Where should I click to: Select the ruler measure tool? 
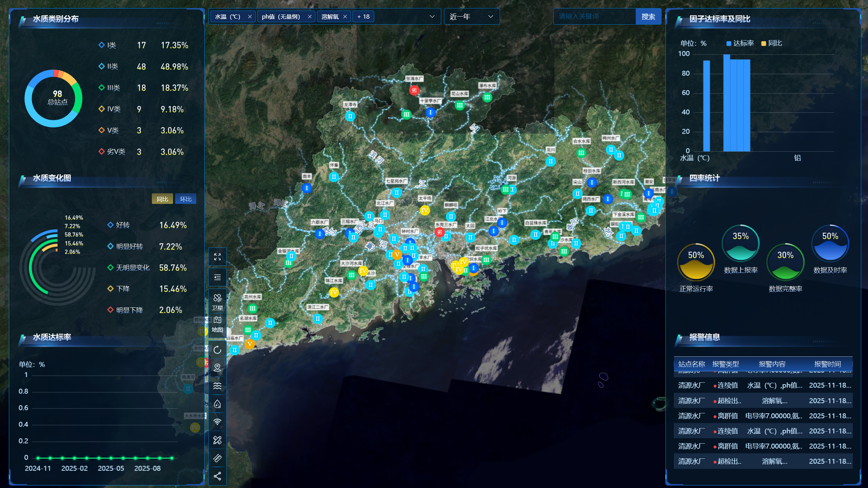217,458
